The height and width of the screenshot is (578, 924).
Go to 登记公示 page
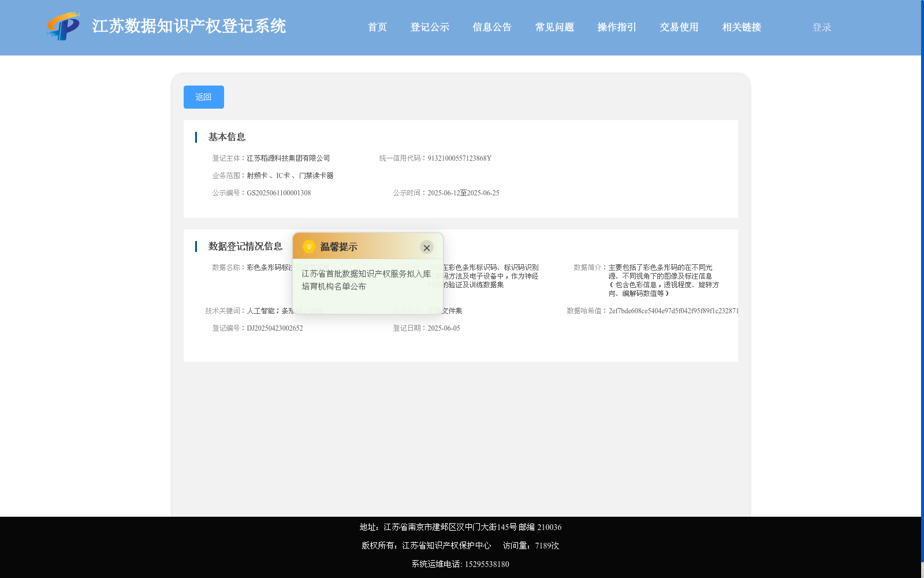click(x=430, y=27)
